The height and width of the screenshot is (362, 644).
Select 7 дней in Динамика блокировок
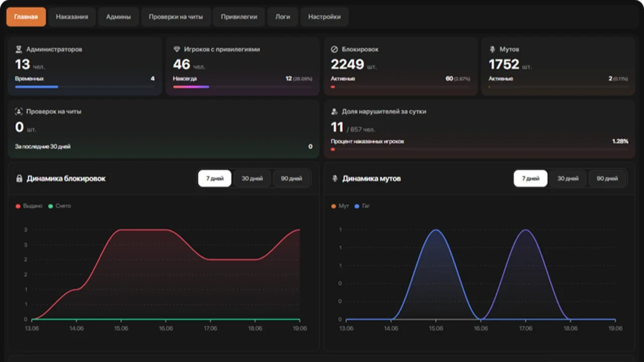(215, 178)
